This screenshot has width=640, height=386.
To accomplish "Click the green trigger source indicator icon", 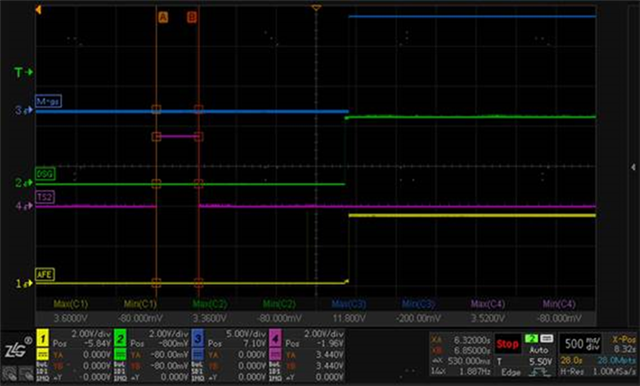I will (531, 338).
